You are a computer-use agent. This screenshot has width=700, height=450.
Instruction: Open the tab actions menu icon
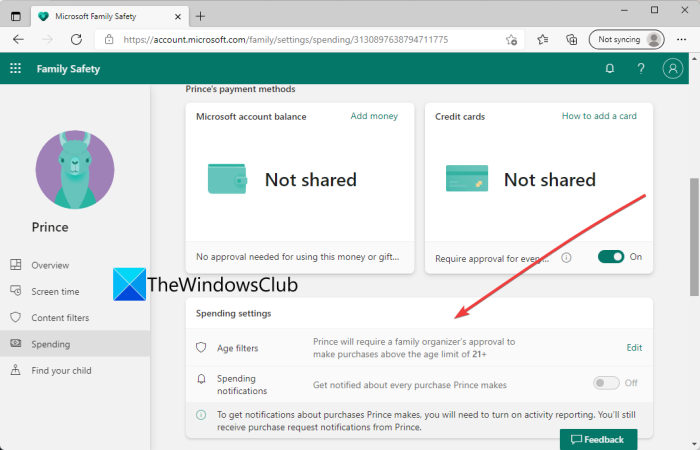[16, 17]
